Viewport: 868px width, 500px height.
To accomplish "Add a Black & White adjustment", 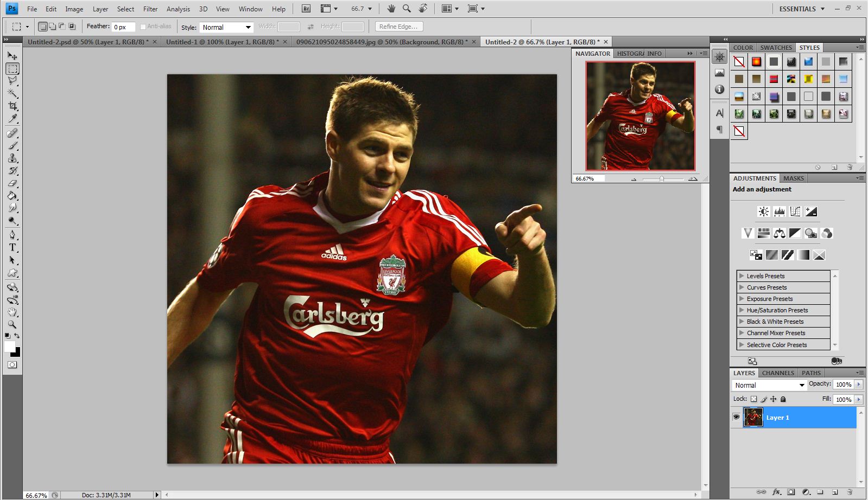I will (795, 233).
